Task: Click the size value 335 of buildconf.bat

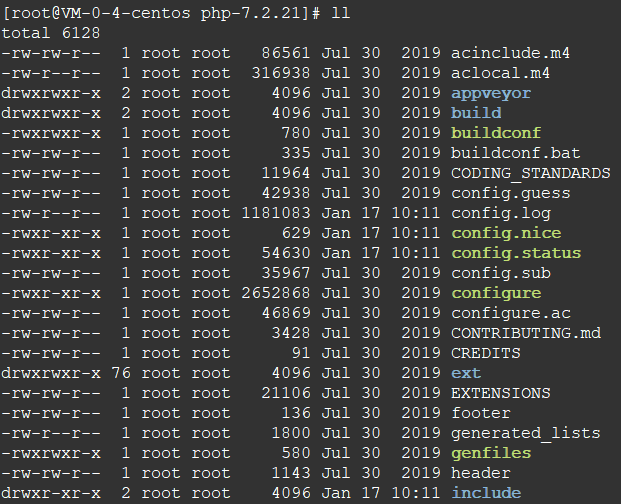Action: coord(295,153)
